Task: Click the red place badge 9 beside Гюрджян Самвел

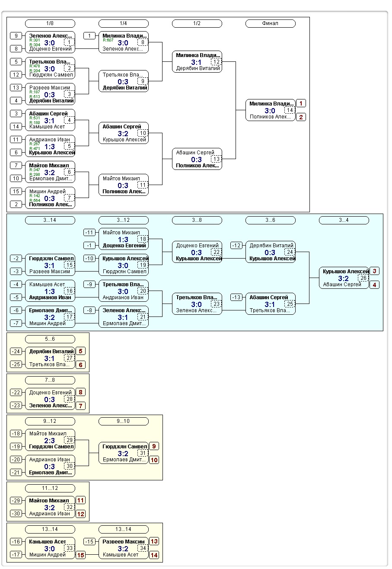Action: [154, 446]
